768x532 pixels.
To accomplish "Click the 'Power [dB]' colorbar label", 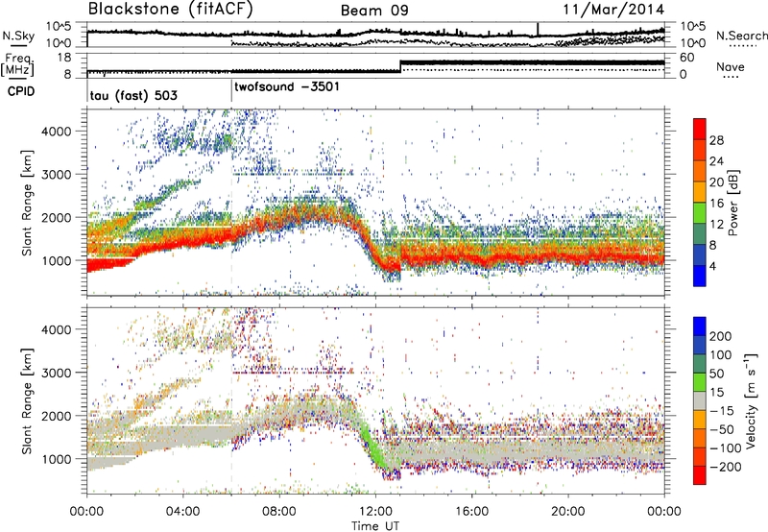I will coord(733,203).
